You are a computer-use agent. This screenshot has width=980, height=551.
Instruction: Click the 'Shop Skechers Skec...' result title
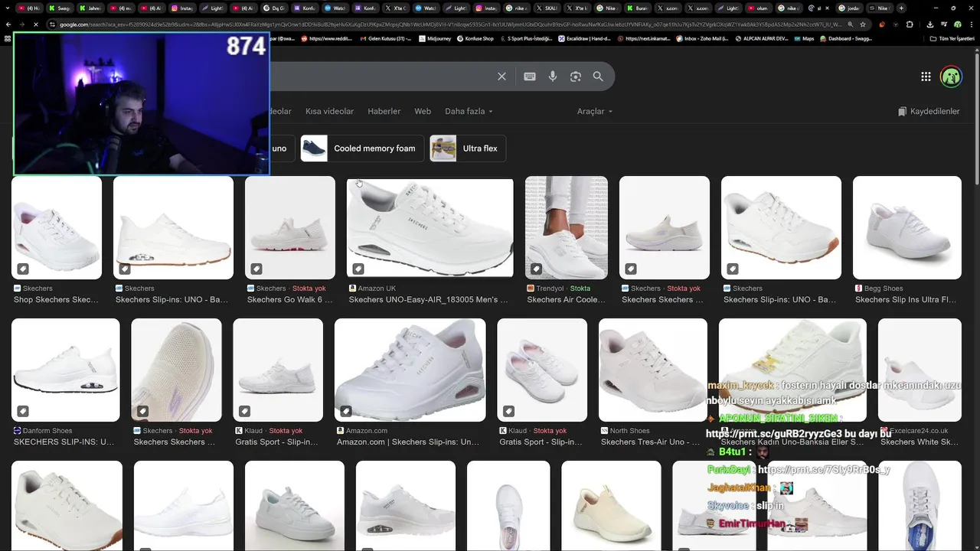[56, 300]
